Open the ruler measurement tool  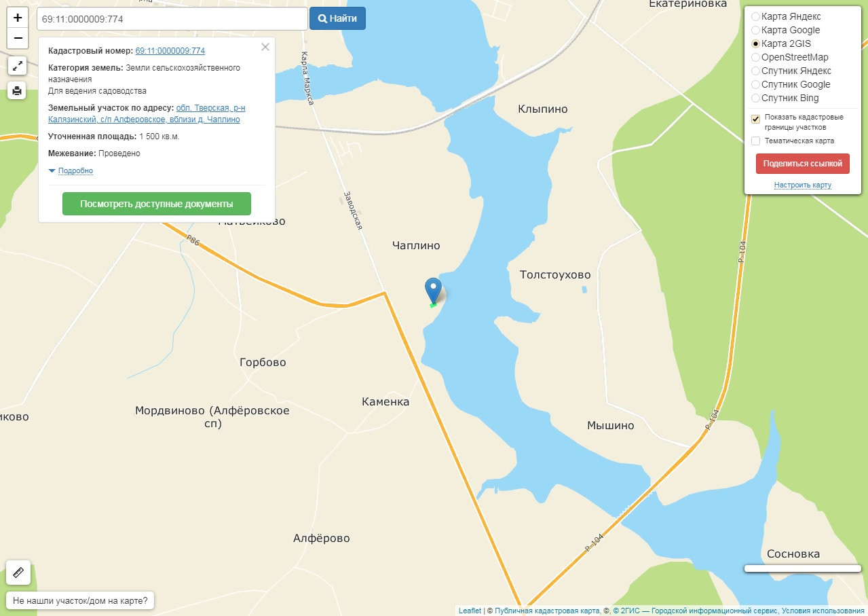18,572
